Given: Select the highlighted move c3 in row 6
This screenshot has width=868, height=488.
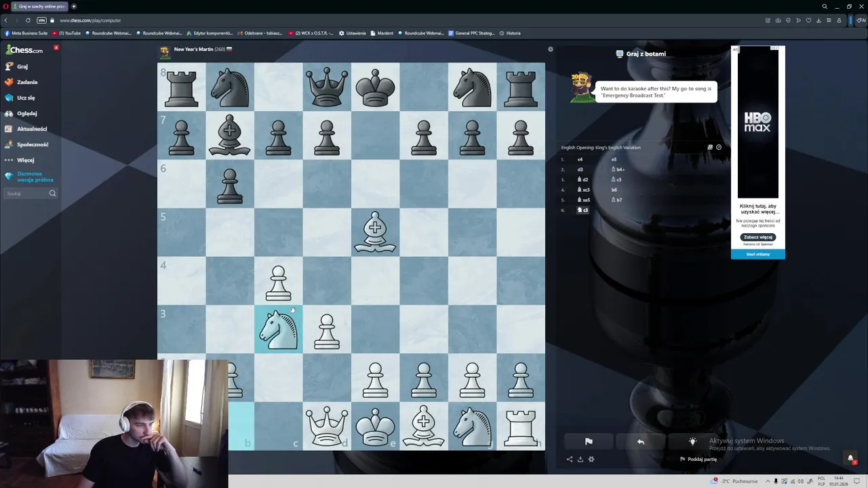Looking at the screenshot, I should tap(583, 210).
